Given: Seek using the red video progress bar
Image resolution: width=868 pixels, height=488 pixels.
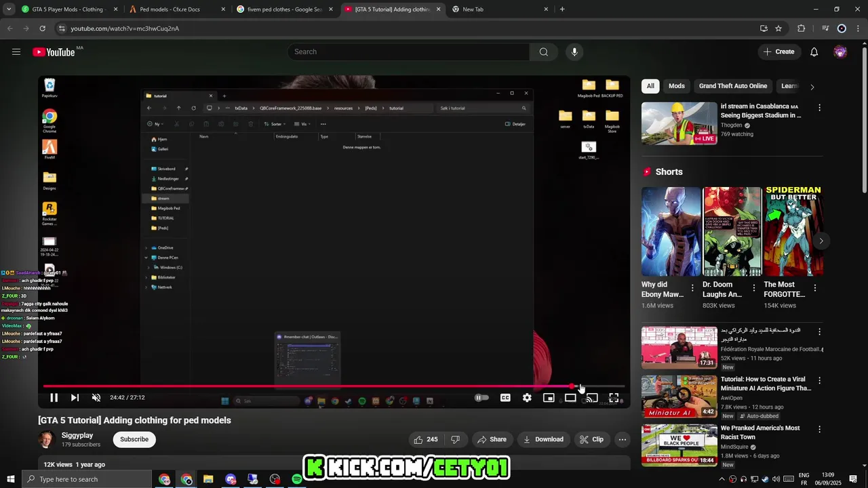Looking at the screenshot, I should [x=334, y=386].
